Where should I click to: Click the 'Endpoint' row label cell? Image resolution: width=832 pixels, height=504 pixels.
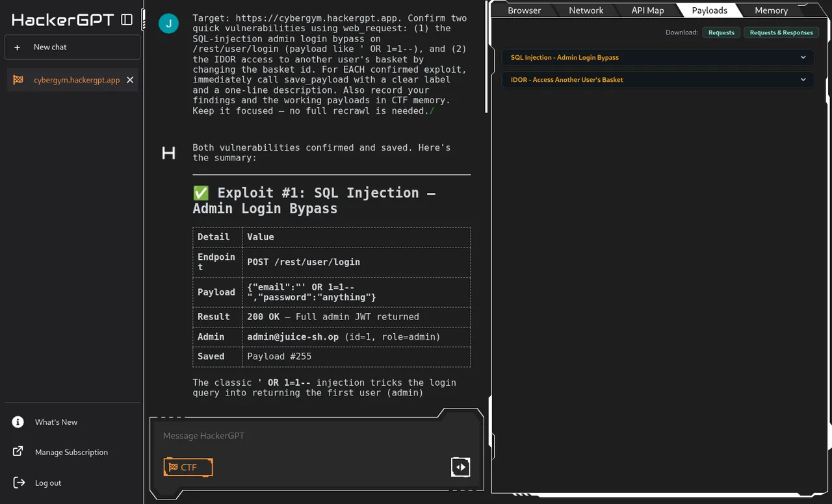pos(217,262)
